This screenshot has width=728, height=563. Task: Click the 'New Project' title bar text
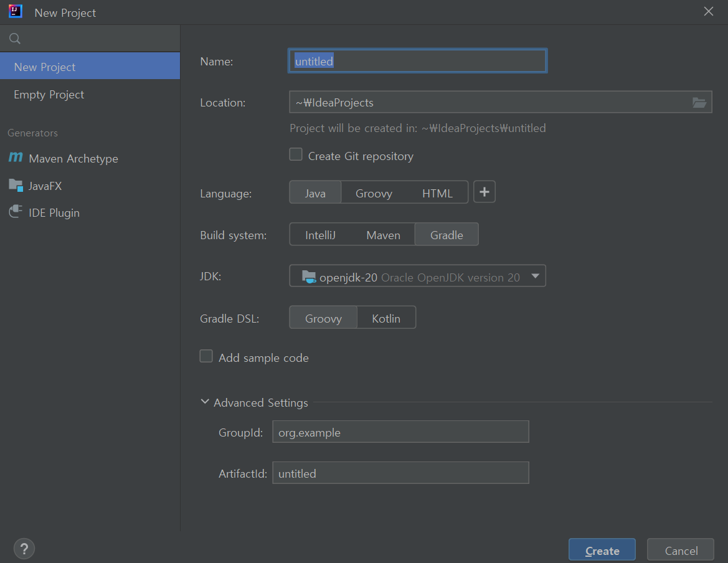[x=65, y=13]
